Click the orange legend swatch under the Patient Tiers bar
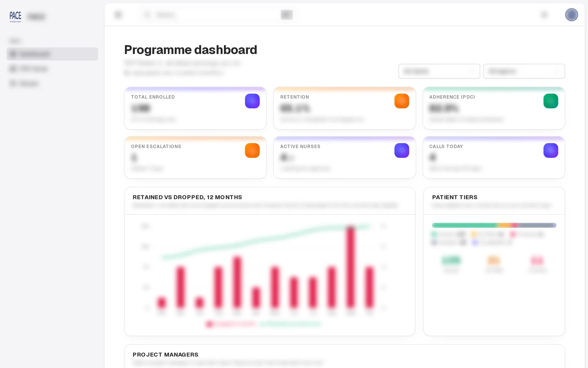The height and width of the screenshot is (368, 588). click(474, 234)
